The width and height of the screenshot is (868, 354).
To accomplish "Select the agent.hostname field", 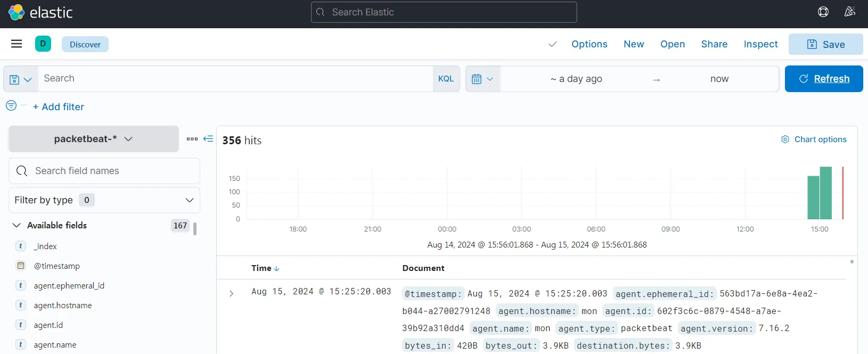I will (x=63, y=305).
